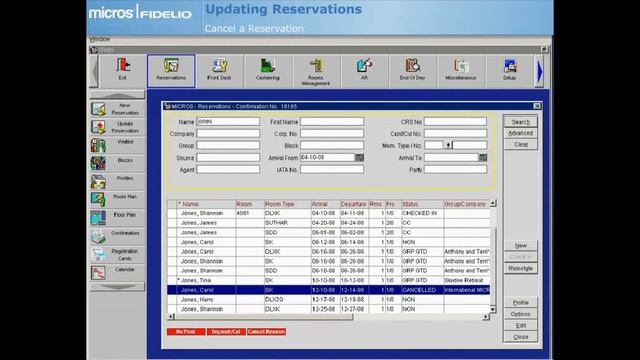Screen dimensions: 640x360
Task: Click the red Cancel Reason indicator
Action: [x=266, y=332]
